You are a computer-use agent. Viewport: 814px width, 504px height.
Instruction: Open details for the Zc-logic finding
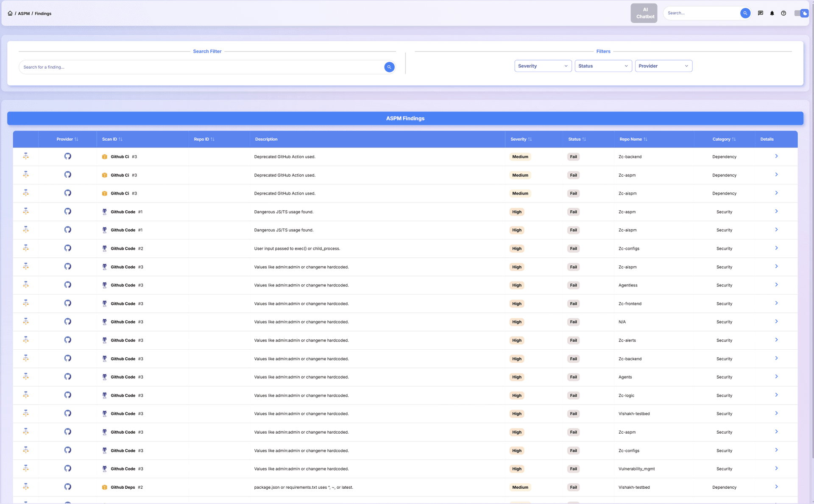[x=776, y=395]
